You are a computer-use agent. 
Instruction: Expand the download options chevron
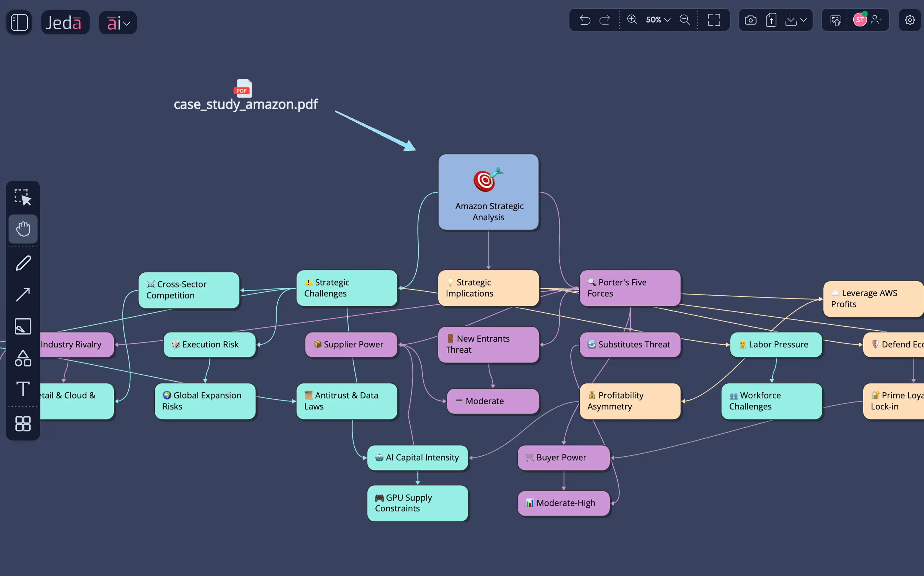click(803, 20)
